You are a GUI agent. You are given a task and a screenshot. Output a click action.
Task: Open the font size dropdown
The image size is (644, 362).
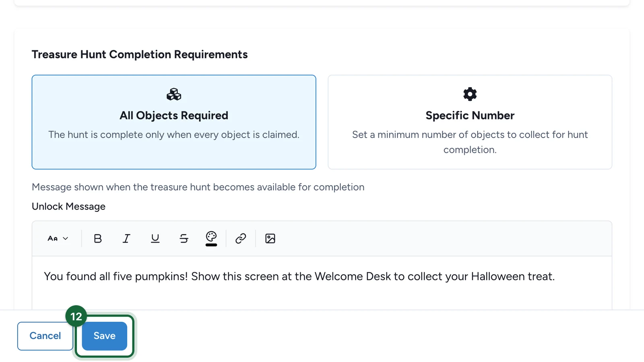(x=58, y=239)
